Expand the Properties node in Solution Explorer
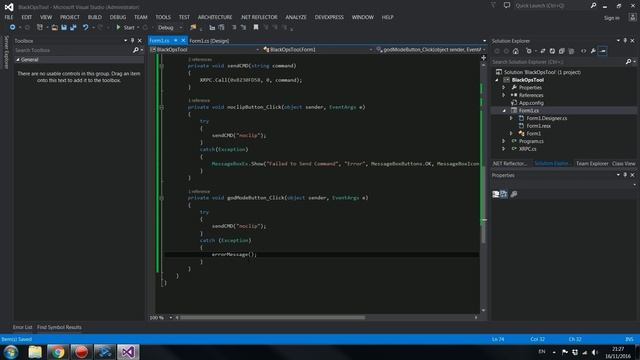 pyautogui.click(x=504, y=87)
